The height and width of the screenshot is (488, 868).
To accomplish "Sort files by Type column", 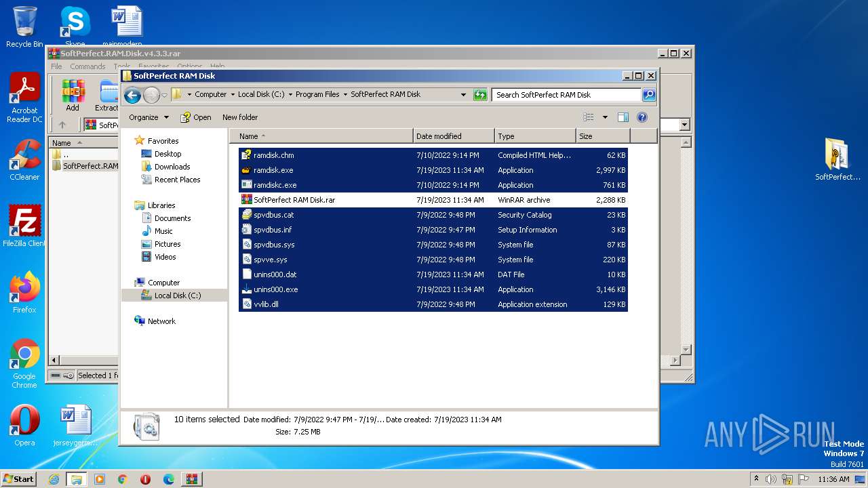I will click(x=535, y=136).
